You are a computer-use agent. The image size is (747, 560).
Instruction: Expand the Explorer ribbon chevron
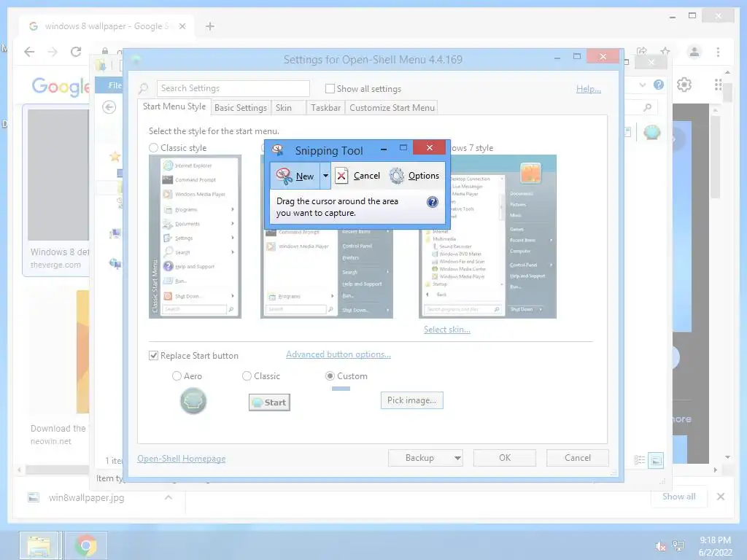642,85
